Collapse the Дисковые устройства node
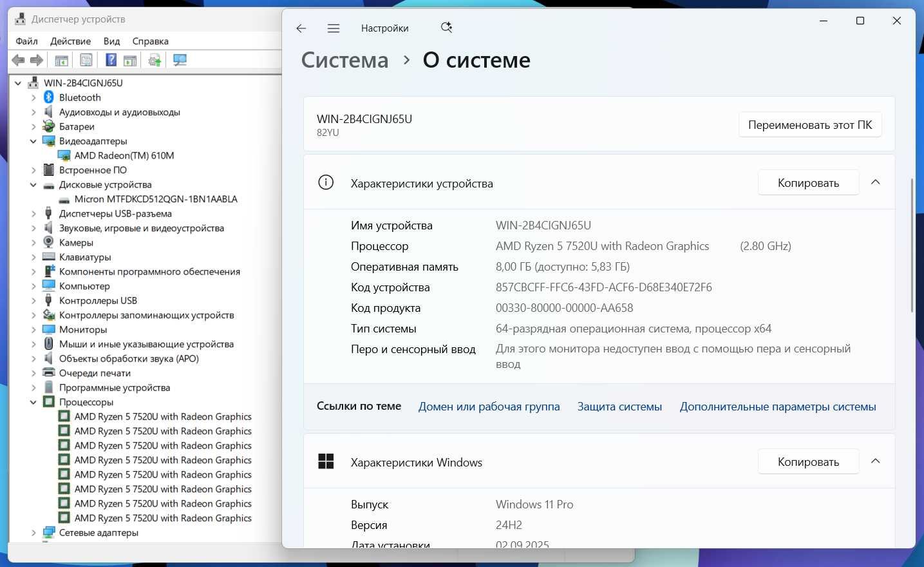The width and height of the screenshot is (924, 567). 33,184
